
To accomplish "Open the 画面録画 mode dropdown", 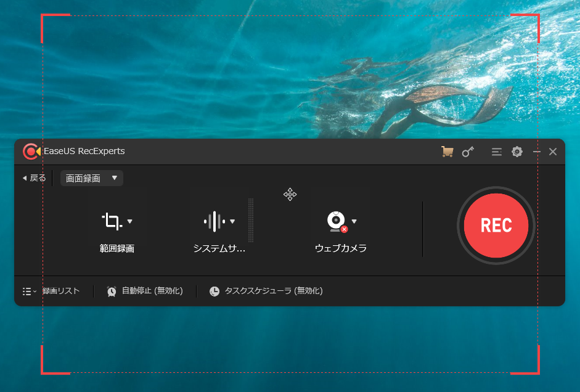I will 91,178.
